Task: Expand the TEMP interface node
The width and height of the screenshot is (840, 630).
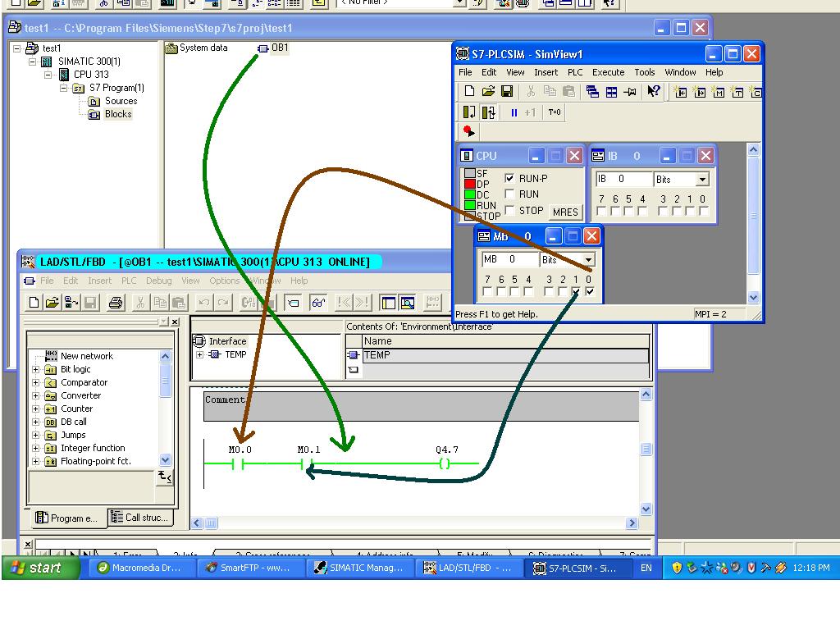Action: 200,354
